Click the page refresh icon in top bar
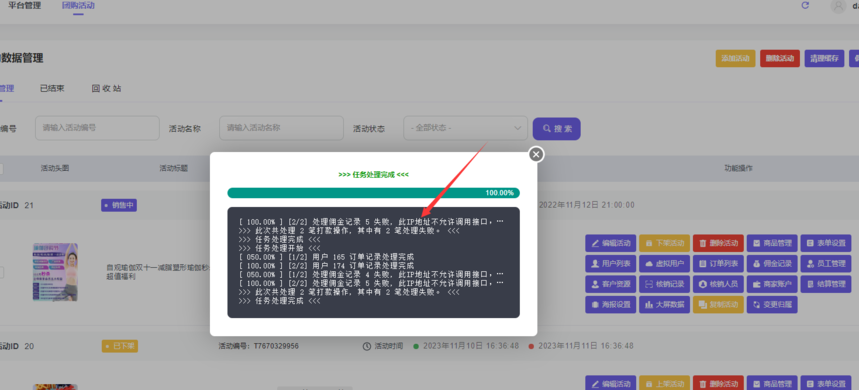The width and height of the screenshot is (859, 390). (805, 5)
